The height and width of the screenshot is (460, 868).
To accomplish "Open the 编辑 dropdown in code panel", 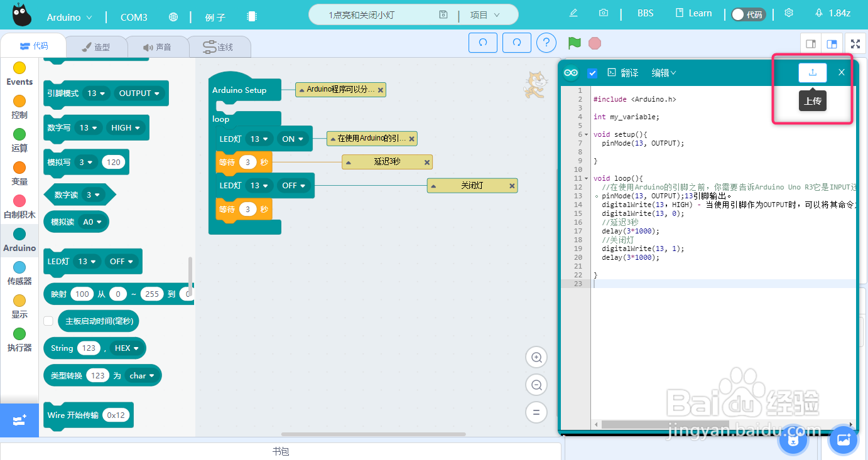I will [664, 73].
